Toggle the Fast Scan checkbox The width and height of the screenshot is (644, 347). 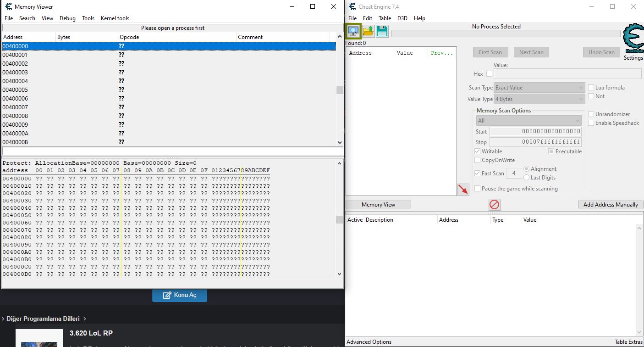click(x=478, y=173)
